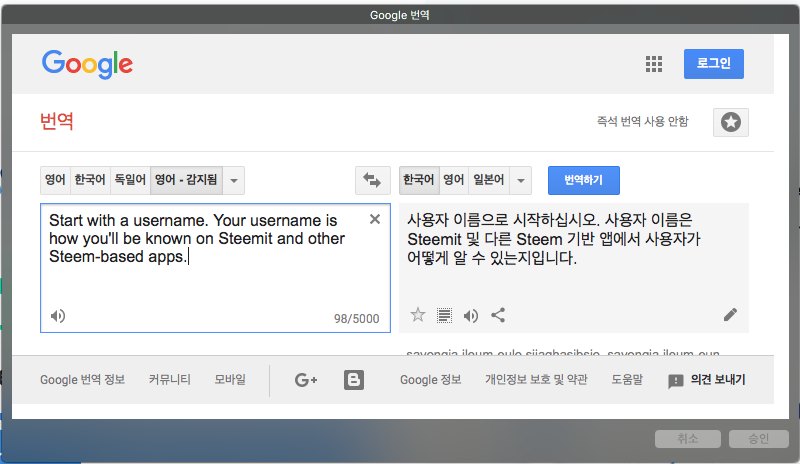This screenshot has width=800, height=464.
Task: Select 한국어 as target language
Action: (419, 180)
